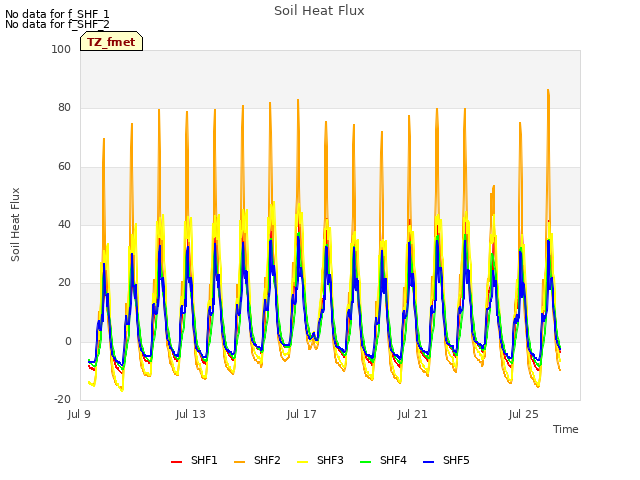Click the Soil Heat Flux chart title
The width and height of the screenshot is (640, 480).
(x=319, y=11)
